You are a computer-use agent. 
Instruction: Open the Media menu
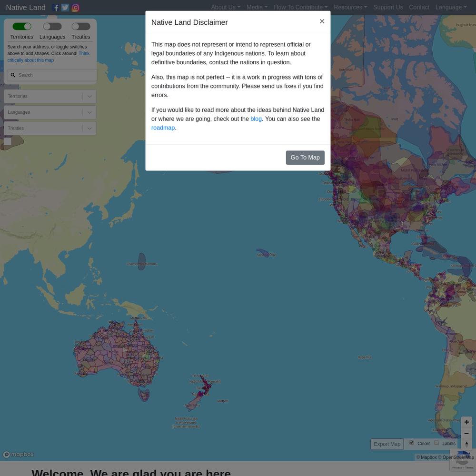click(257, 7)
